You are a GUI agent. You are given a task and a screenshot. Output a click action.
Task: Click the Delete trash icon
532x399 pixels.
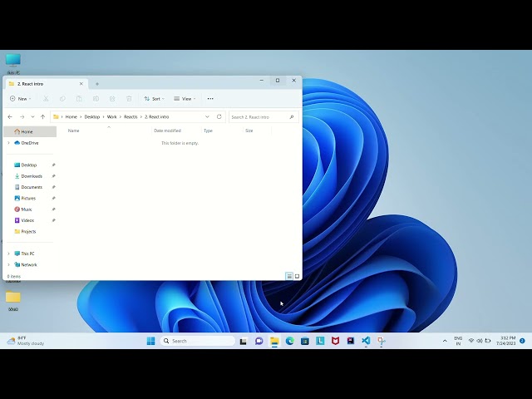pos(129,99)
